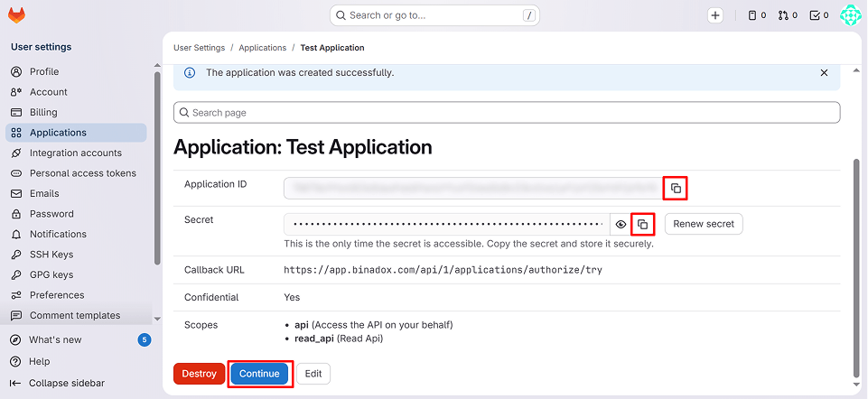Click the Help question mark icon
Screen dimensions: 868x399
(x=15, y=361)
